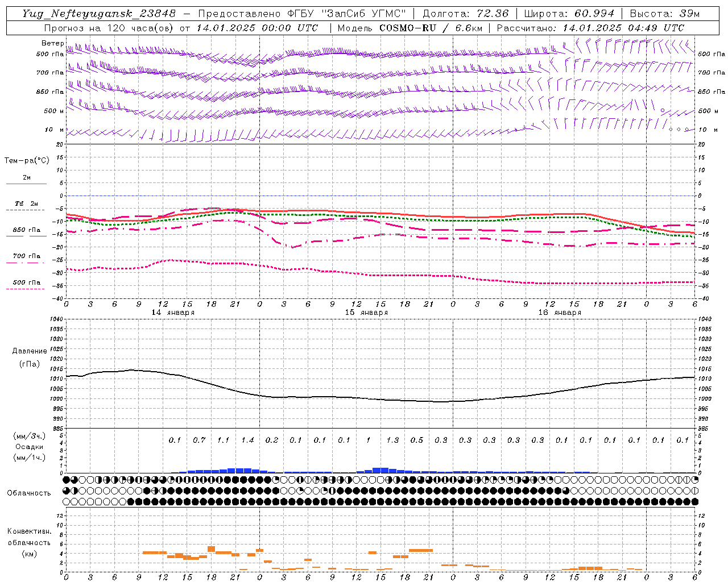
Task: Click the 0.7 precipitation value
Action: [199, 440]
